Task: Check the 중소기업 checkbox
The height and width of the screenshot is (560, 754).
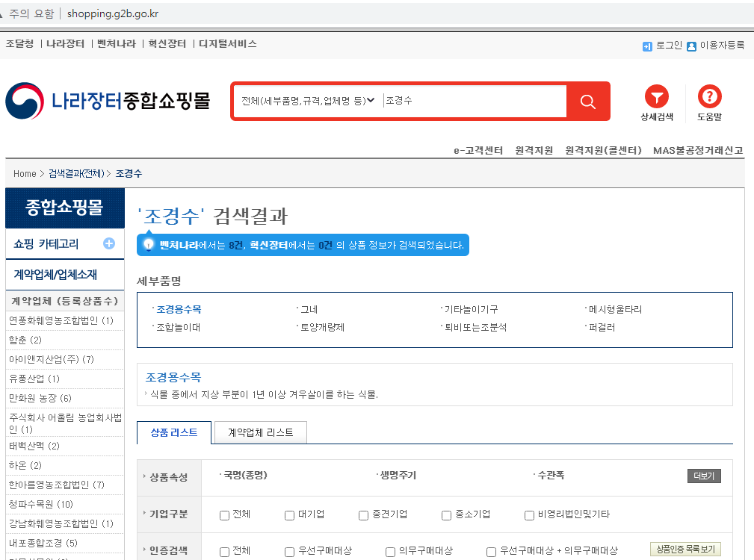Action: click(x=446, y=515)
